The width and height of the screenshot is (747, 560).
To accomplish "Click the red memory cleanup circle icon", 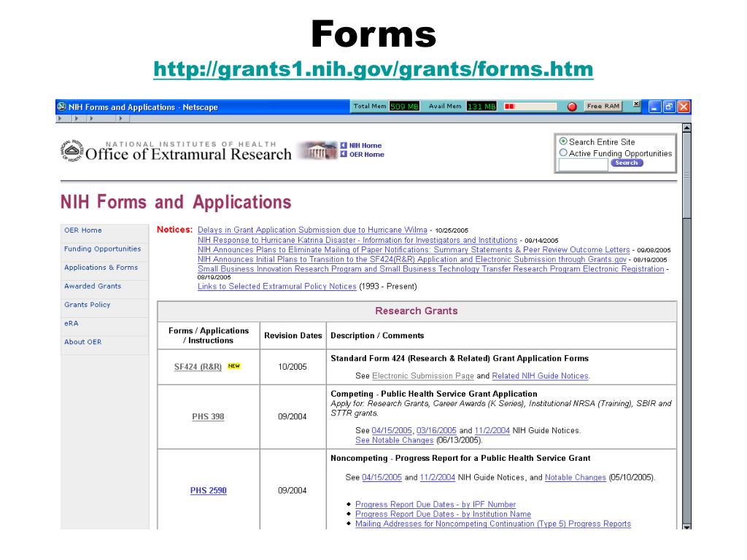I will pyautogui.click(x=572, y=106).
